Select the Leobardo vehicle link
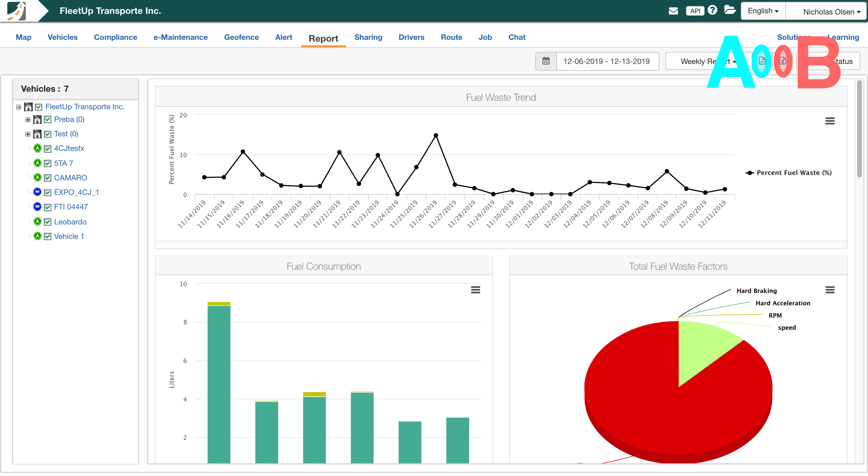The width and height of the screenshot is (868, 476). tap(71, 222)
